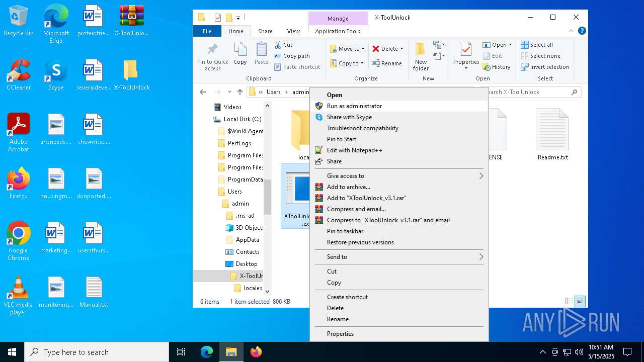
Task: Select the X-ToolUnlock folder on desktop
Action: click(x=132, y=75)
